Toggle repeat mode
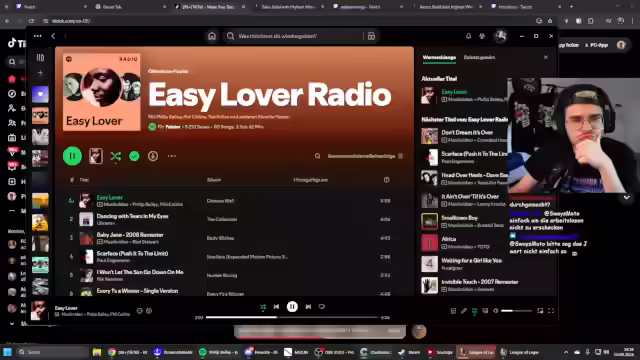Image resolution: width=640 pixels, height=360 pixels. tap(322, 307)
